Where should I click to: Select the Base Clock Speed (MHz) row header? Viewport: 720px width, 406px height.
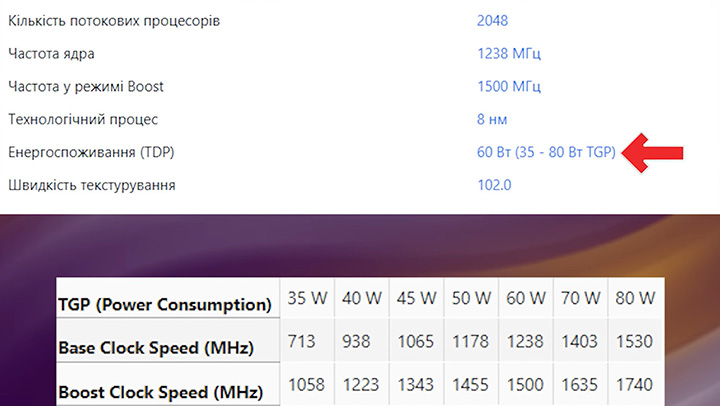tap(155, 348)
